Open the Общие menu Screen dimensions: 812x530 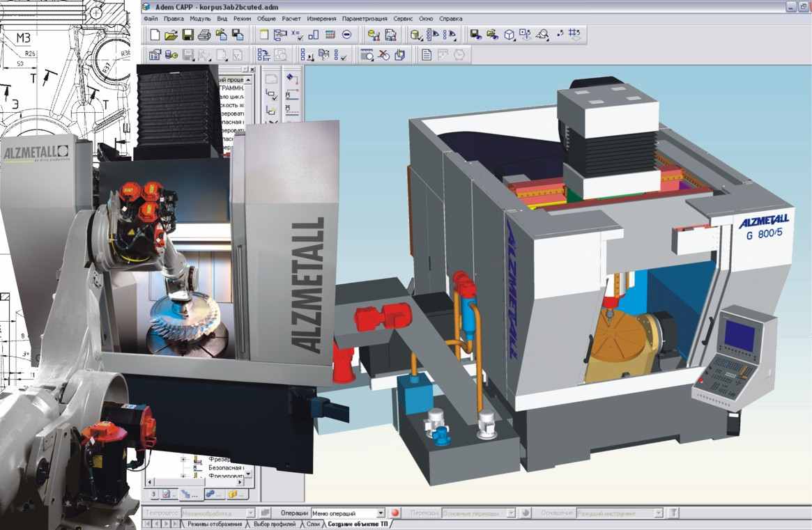(x=266, y=19)
